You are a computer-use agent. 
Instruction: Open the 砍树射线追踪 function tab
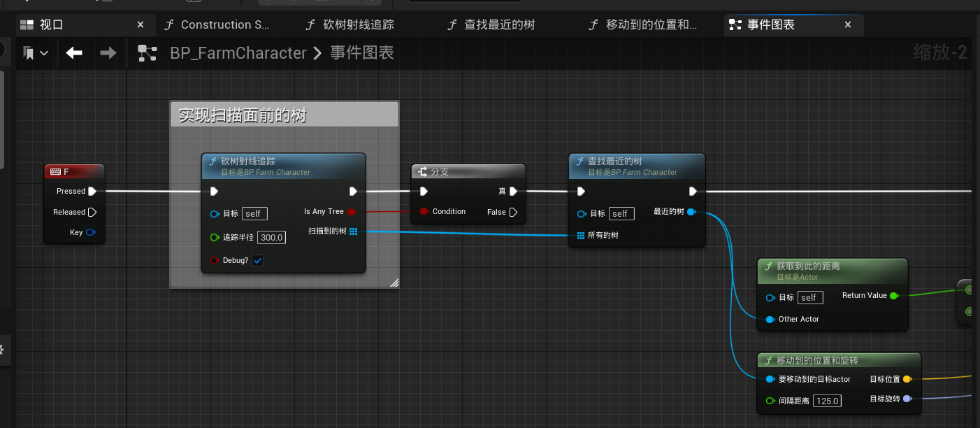pos(358,24)
